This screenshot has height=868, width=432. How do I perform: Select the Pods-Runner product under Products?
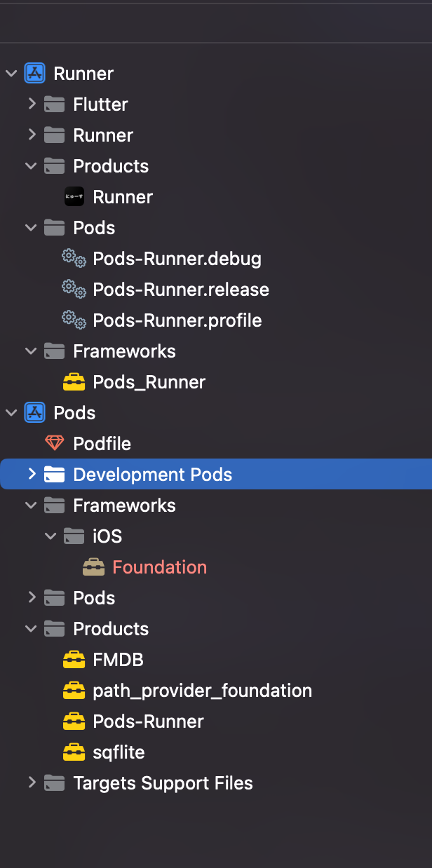tap(148, 721)
